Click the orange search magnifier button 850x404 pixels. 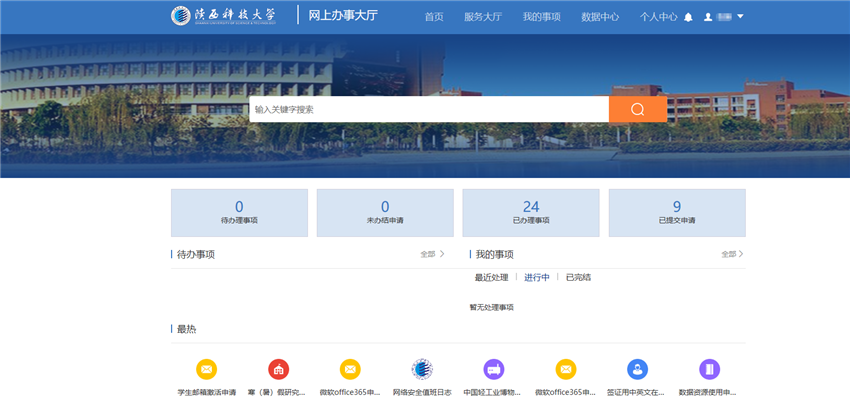coord(637,109)
